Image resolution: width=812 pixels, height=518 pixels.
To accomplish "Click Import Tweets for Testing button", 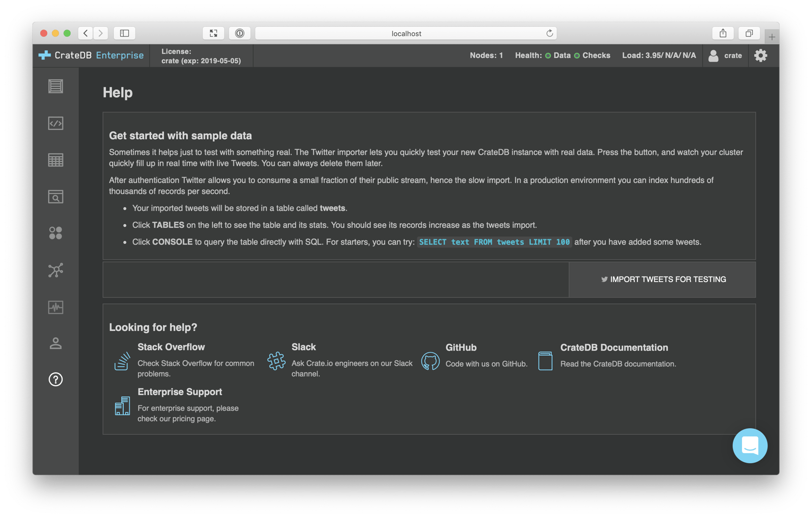I will click(662, 280).
